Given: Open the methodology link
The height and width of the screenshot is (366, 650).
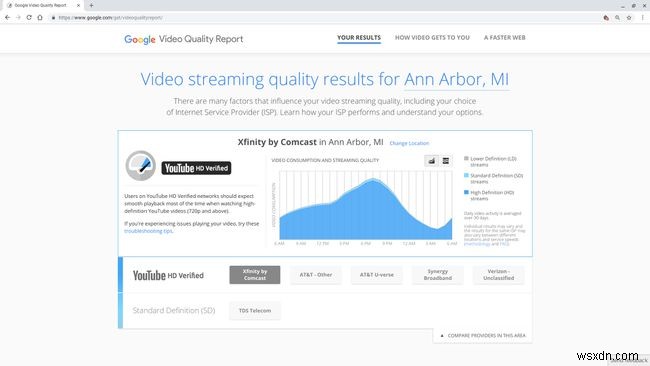Looking at the screenshot, I should tap(477, 244).
